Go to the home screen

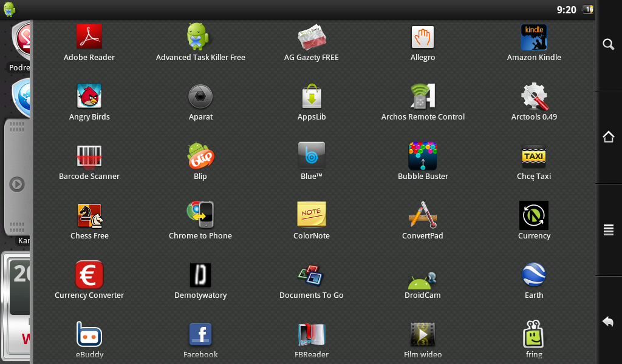point(609,136)
